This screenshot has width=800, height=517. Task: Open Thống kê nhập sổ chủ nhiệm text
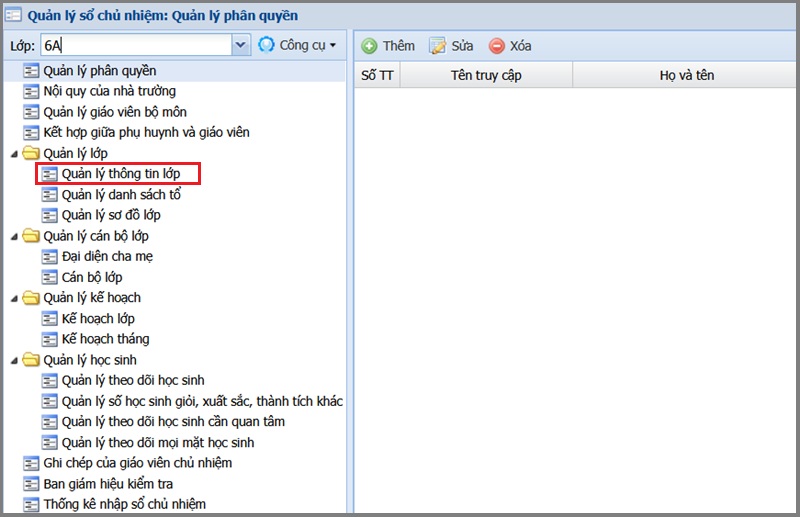coord(124,505)
